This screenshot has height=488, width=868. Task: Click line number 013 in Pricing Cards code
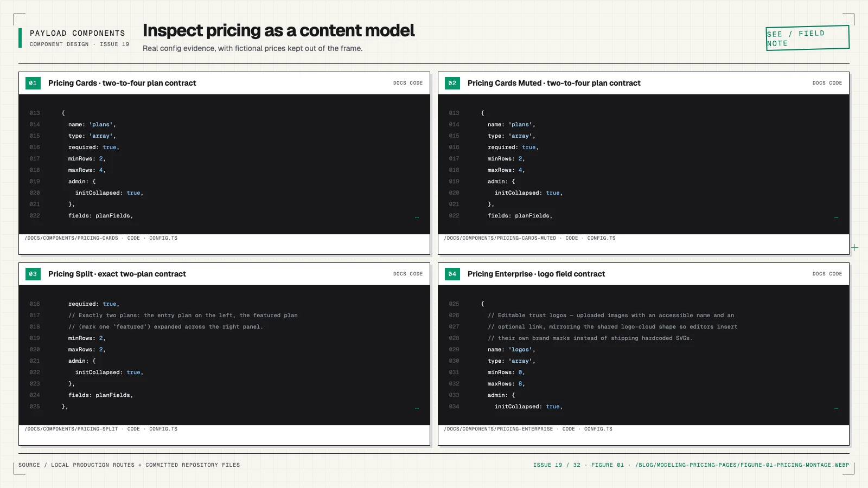[x=35, y=113]
